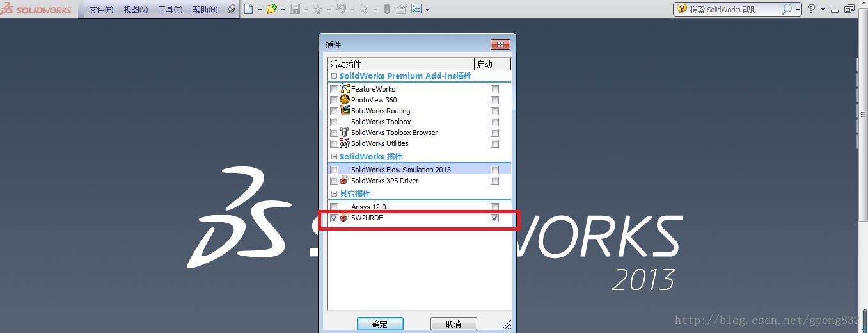Viewport: 868px width, 333px height.
Task: Select the Ansys 12.0 row text
Action: tap(368, 207)
